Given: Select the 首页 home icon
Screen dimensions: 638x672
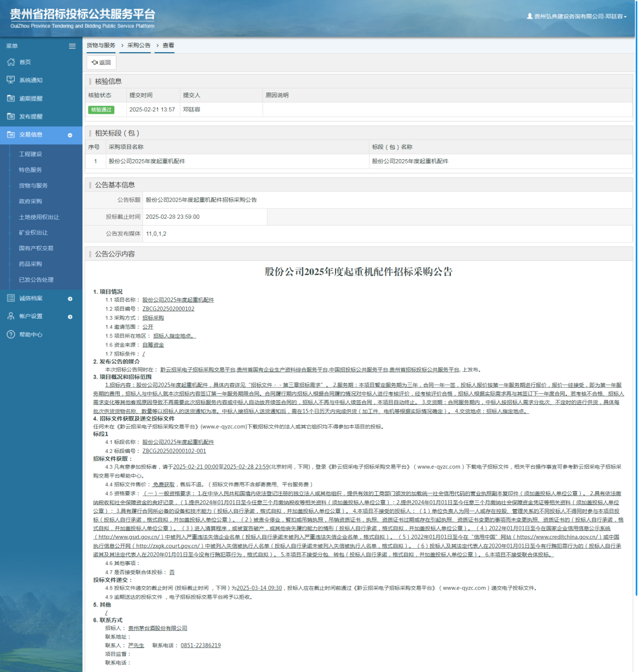Looking at the screenshot, I should click(11, 62).
